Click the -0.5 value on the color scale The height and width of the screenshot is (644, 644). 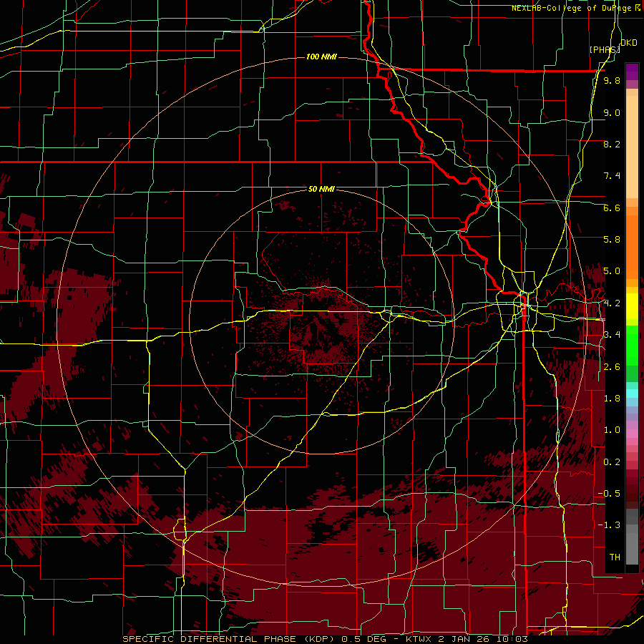click(x=609, y=494)
